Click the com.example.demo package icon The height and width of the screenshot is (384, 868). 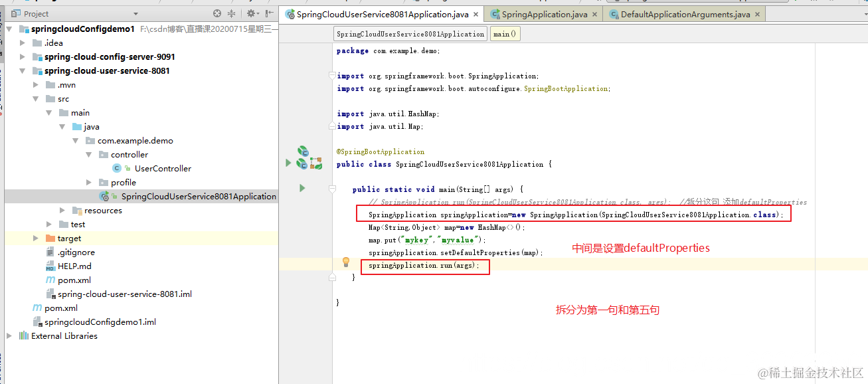point(90,140)
